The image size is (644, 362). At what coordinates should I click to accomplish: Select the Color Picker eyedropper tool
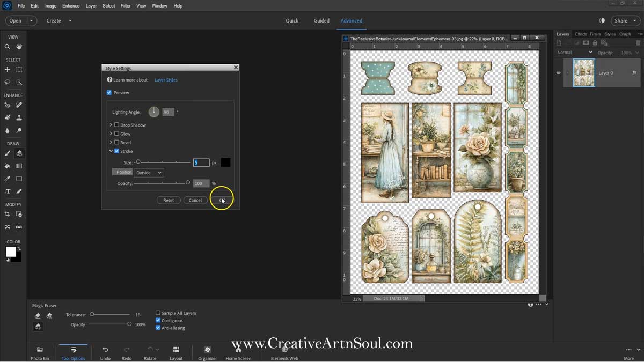click(8, 179)
